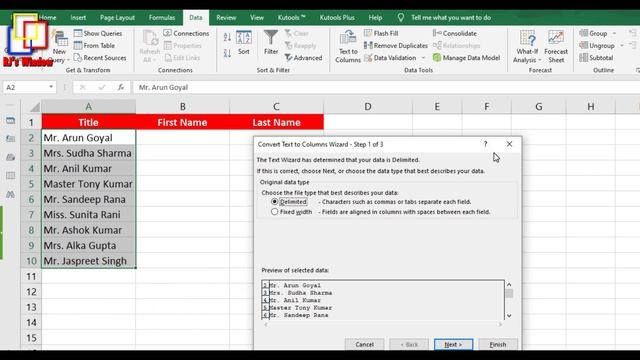Viewport: 640px width, 360px height.
Task: Select row 11 header
Action: tap(31, 276)
